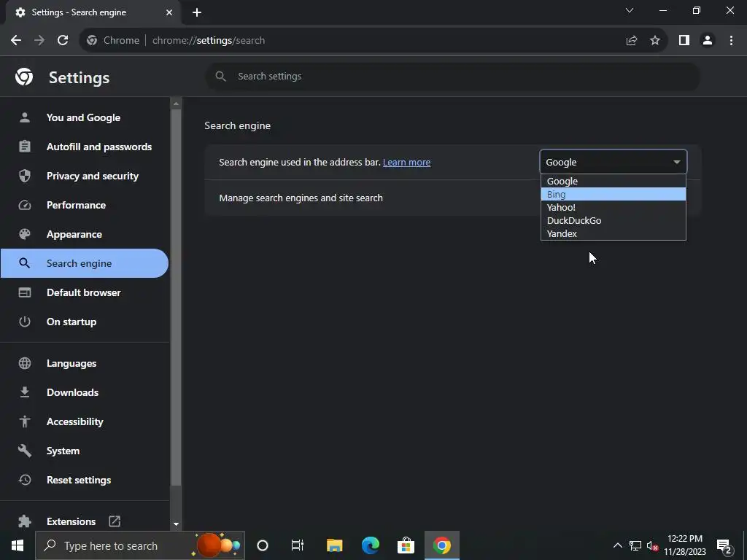
Task: Click sidebar scrollbar down arrow
Action: coord(177,524)
